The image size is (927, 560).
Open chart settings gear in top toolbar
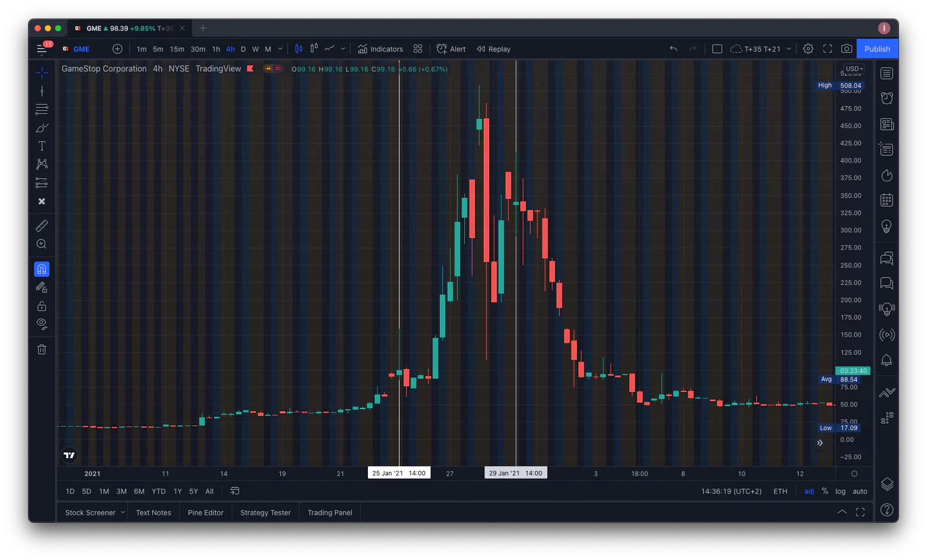tap(808, 49)
